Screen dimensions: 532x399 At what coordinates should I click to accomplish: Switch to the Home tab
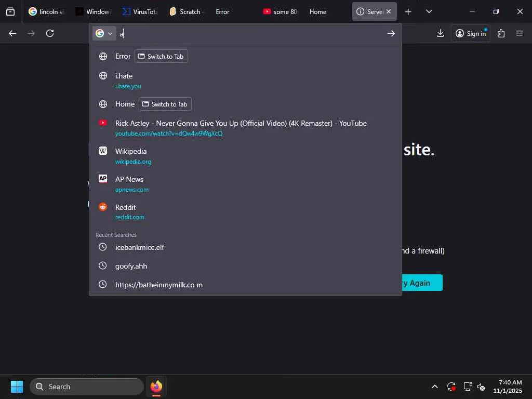(327, 12)
